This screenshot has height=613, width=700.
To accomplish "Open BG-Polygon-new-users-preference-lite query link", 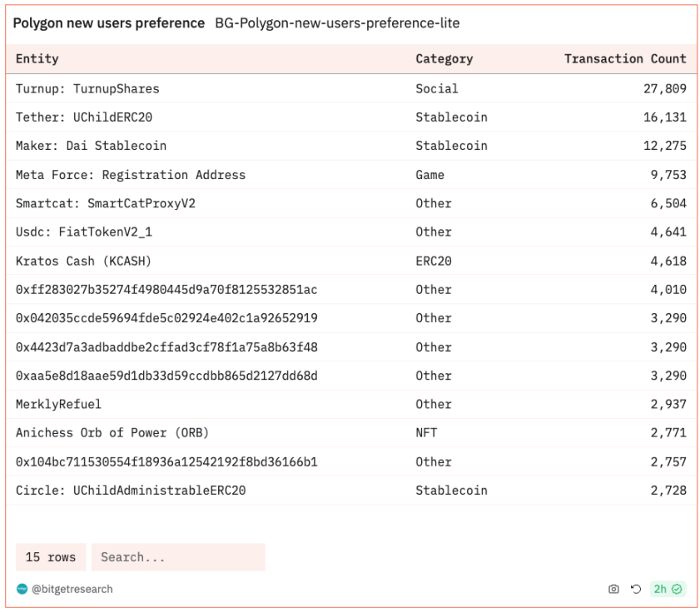I will click(x=337, y=23).
